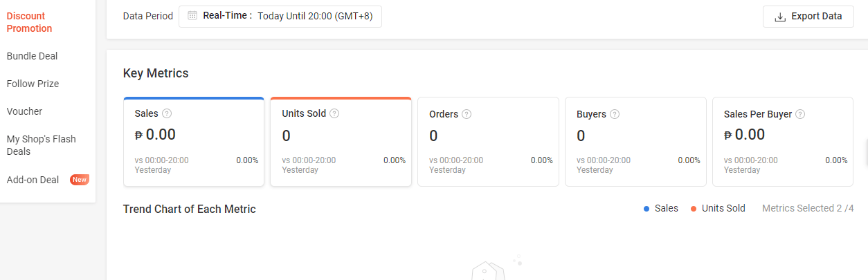Expand the side panel handle at right edge
Image resolution: width=868 pixels, height=280 pixels.
click(x=866, y=152)
